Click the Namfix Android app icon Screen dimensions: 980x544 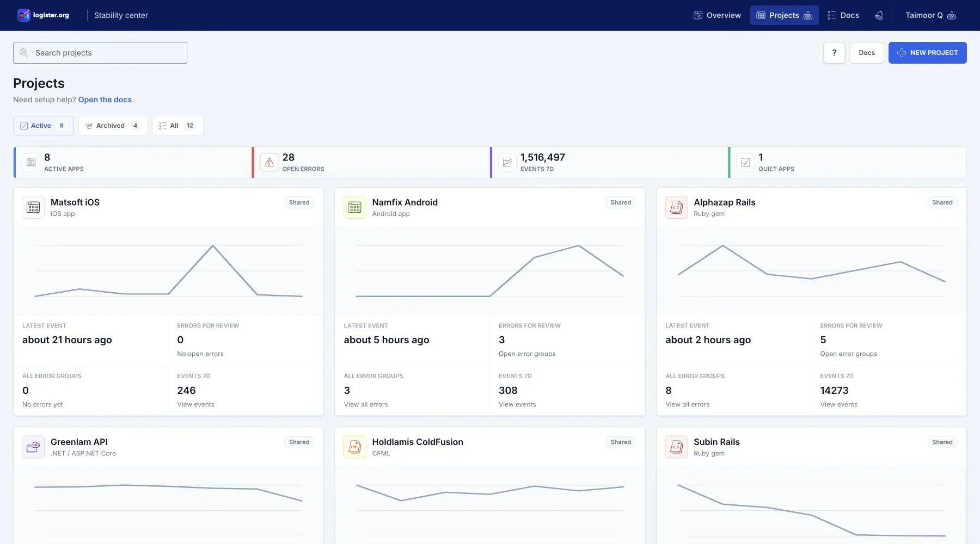point(355,207)
